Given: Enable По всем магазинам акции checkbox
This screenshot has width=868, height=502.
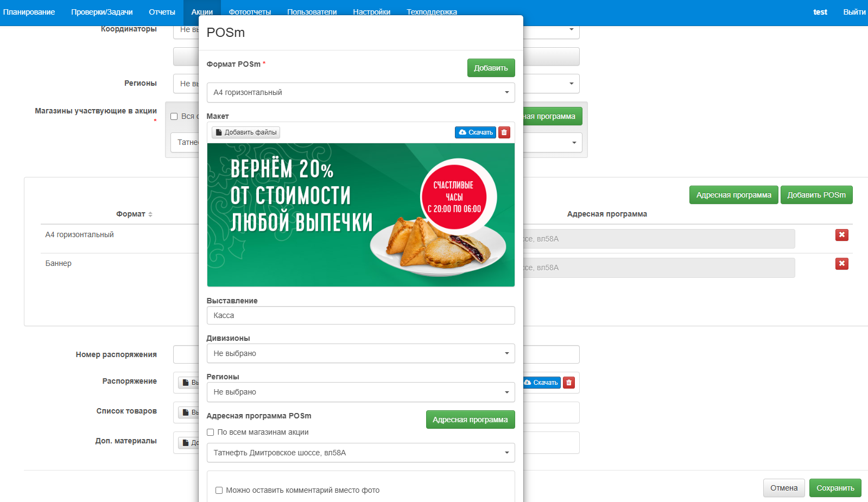Looking at the screenshot, I should click(211, 433).
